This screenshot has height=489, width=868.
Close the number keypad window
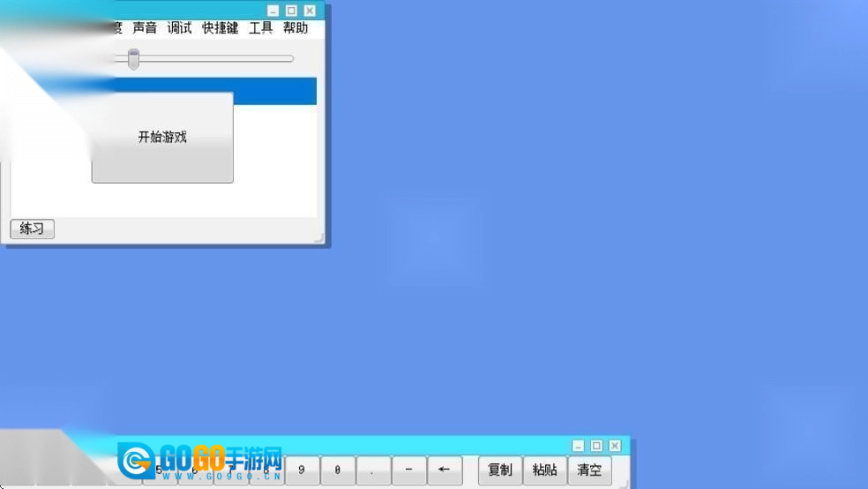[615, 446]
